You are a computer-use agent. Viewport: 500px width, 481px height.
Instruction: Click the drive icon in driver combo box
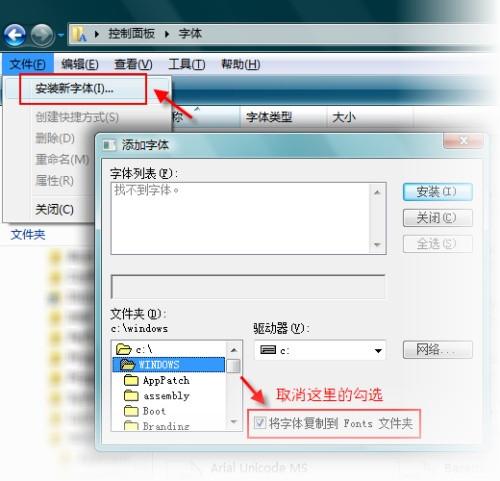pyautogui.click(x=268, y=350)
